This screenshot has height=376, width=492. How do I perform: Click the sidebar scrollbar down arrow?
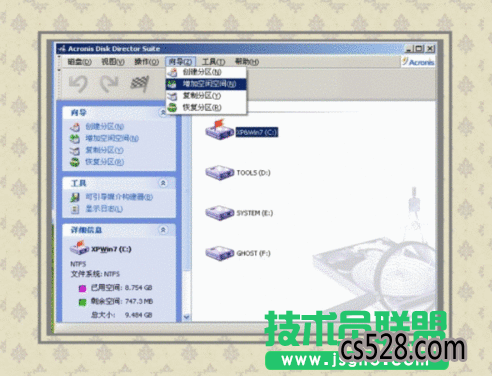coord(186,317)
